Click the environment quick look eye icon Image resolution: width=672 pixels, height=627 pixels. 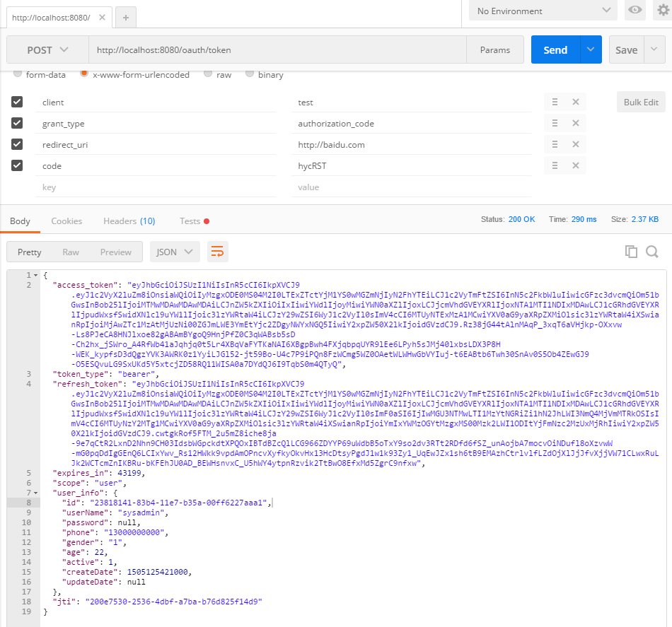tap(635, 10)
